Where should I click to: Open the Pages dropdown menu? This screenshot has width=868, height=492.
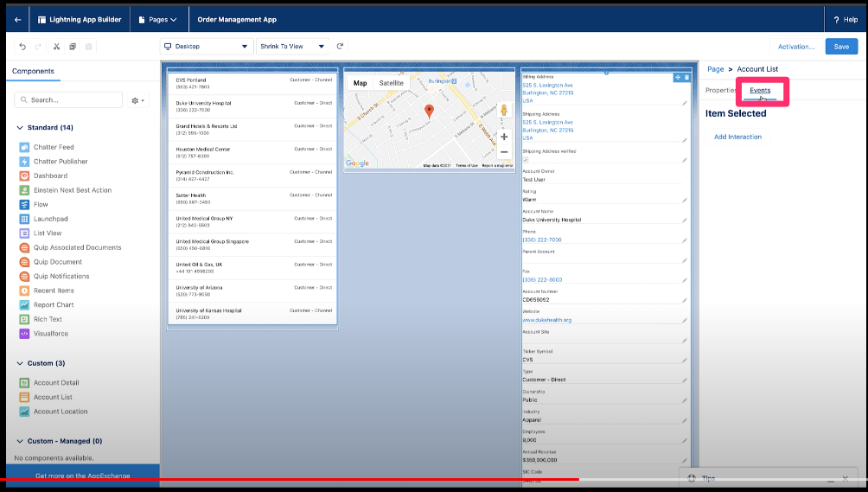point(157,19)
